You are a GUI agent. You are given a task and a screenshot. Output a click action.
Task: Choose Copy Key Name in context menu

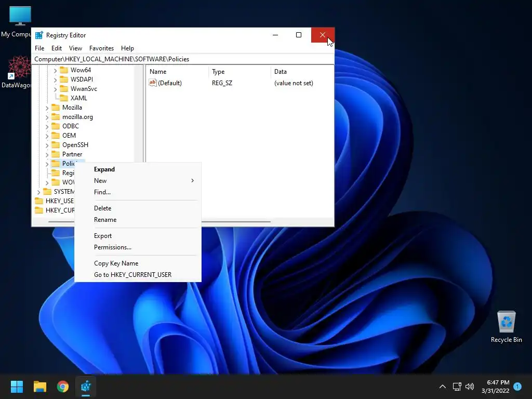pos(138,263)
